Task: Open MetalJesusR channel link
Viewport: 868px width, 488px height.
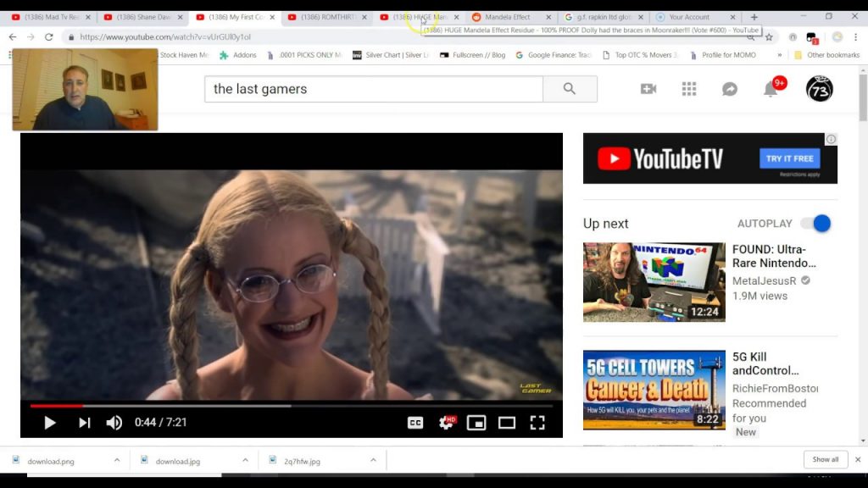Action: tap(764, 280)
